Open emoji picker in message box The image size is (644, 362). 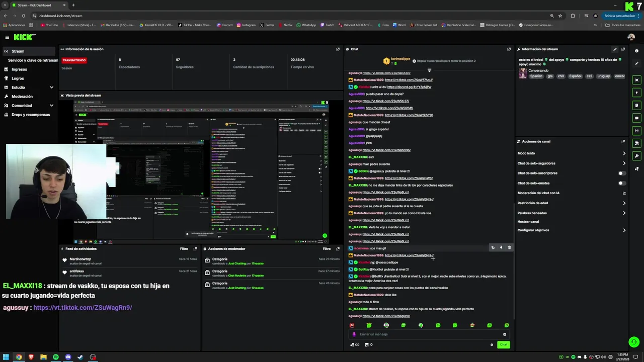(505, 334)
